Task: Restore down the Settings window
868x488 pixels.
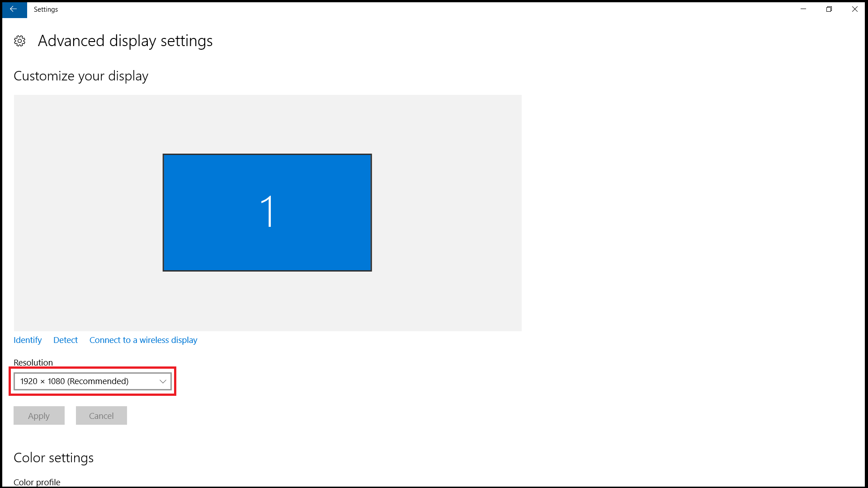Action: (x=829, y=9)
